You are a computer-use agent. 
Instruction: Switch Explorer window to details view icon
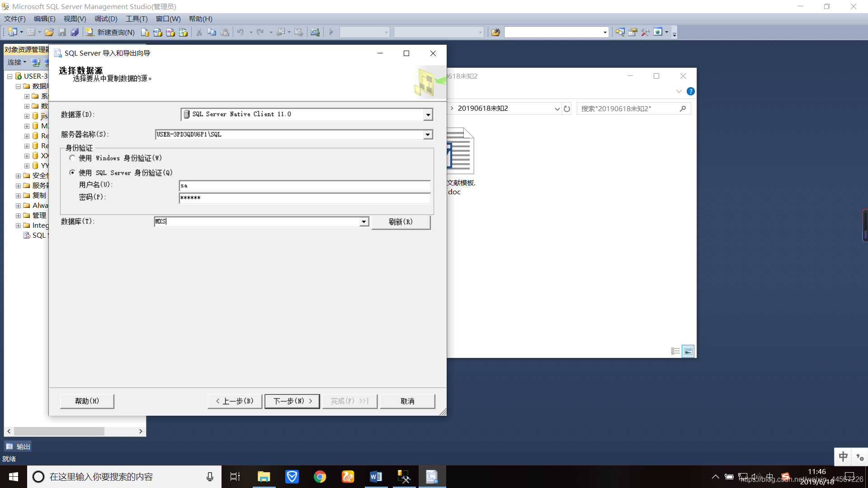pyautogui.click(x=675, y=351)
